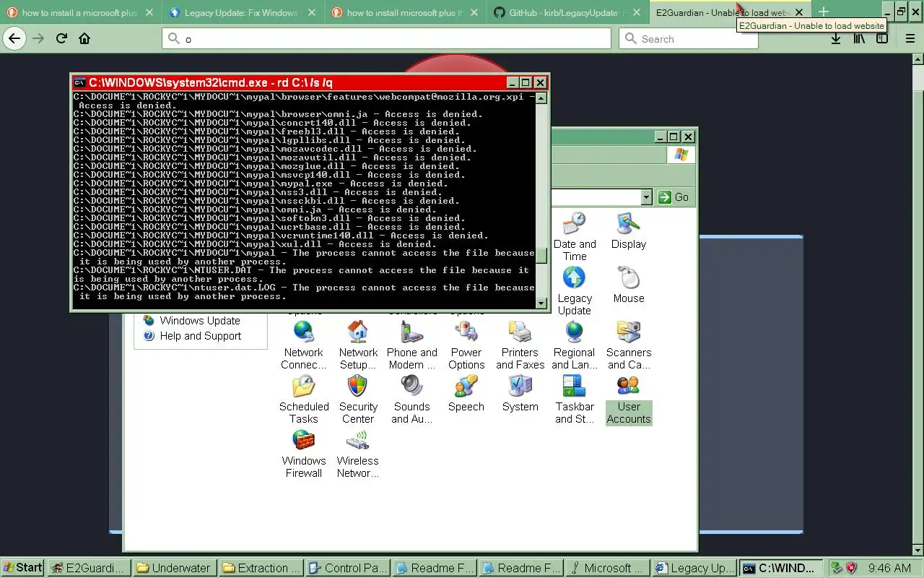Open the cmd.exe window system menu icon
Viewport: 924px width, 578px height.
[x=79, y=82]
